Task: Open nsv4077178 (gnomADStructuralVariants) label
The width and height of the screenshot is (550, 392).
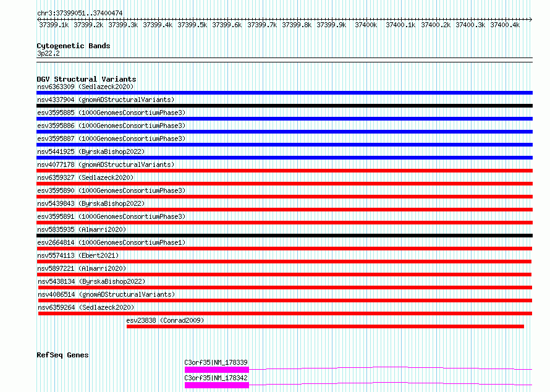Action: coord(106,164)
